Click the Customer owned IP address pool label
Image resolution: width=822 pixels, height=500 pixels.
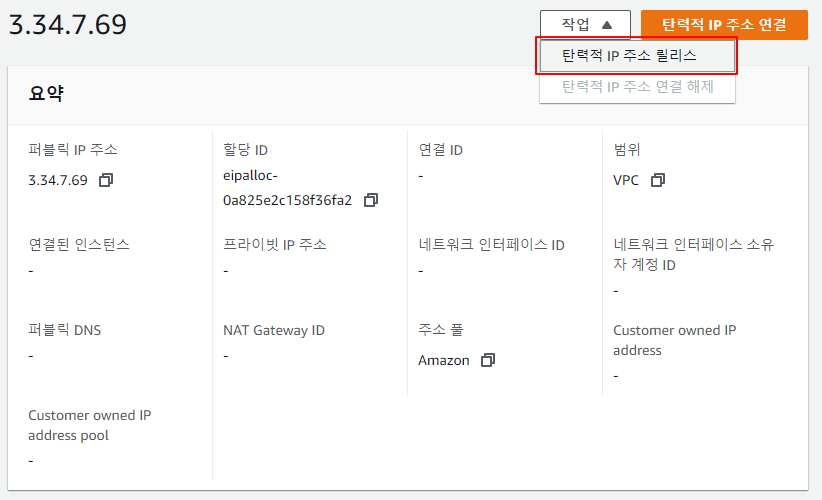(x=89, y=425)
